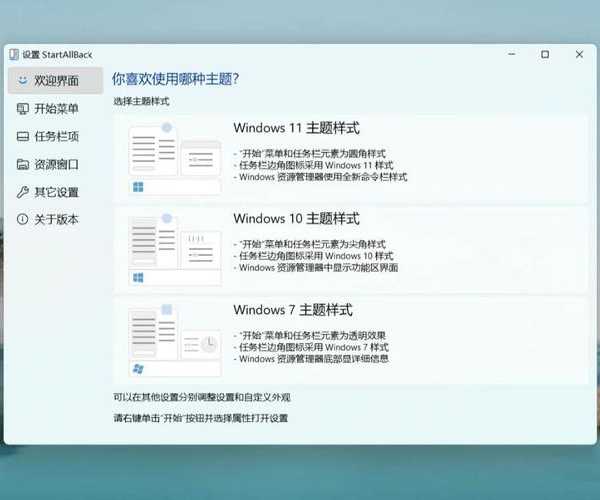600x500 pixels.
Task: Choose the Windows 7 主题样式 option
Action: [351, 340]
